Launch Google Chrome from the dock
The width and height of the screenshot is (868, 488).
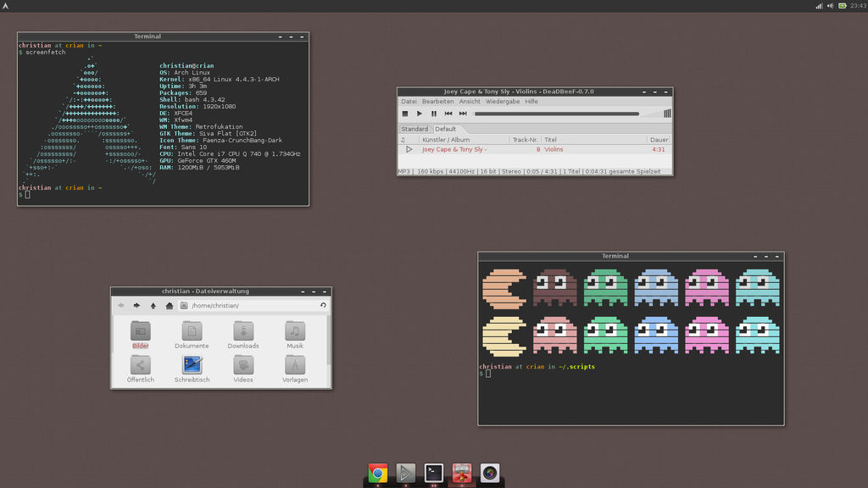(x=377, y=473)
